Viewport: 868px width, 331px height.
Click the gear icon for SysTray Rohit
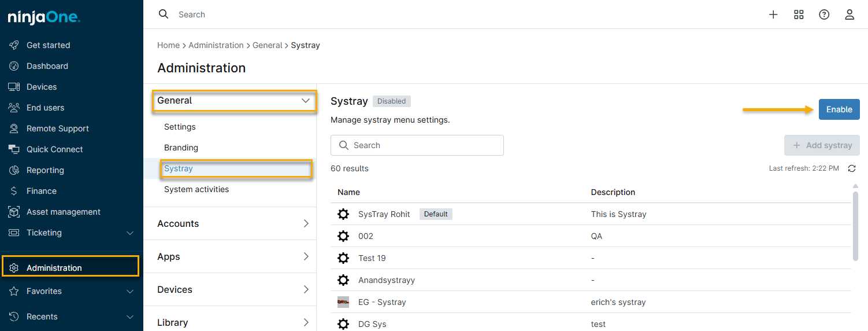coord(343,214)
